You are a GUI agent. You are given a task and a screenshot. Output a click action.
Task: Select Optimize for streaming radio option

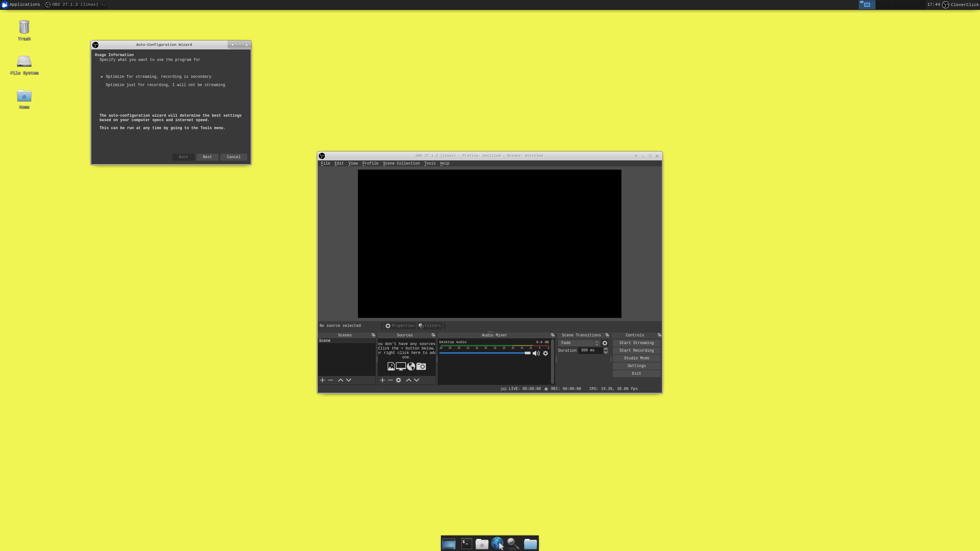click(x=101, y=77)
